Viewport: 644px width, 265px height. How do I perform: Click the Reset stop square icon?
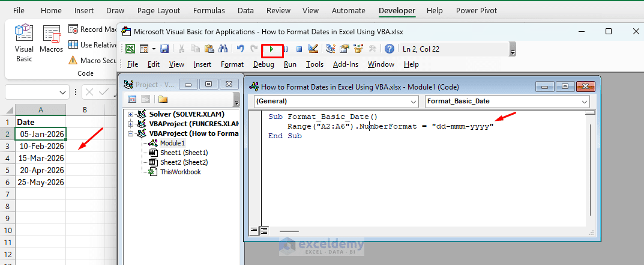coord(299,49)
